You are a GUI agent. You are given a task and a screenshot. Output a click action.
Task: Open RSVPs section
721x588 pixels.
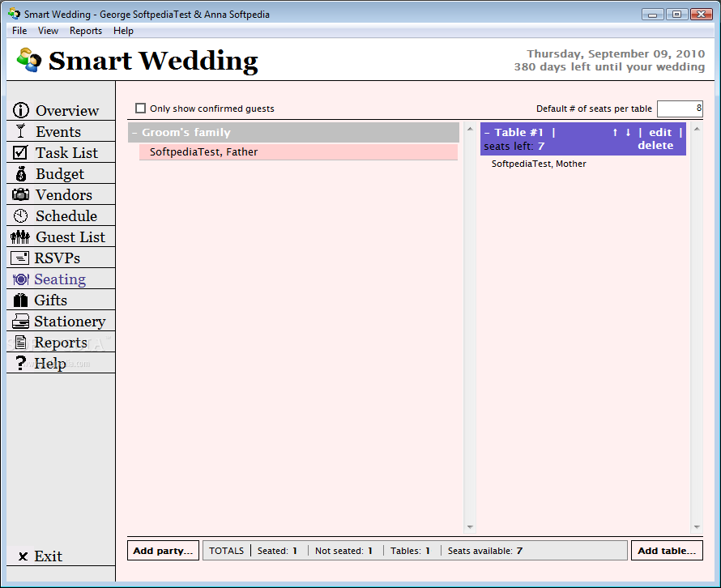click(x=57, y=258)
